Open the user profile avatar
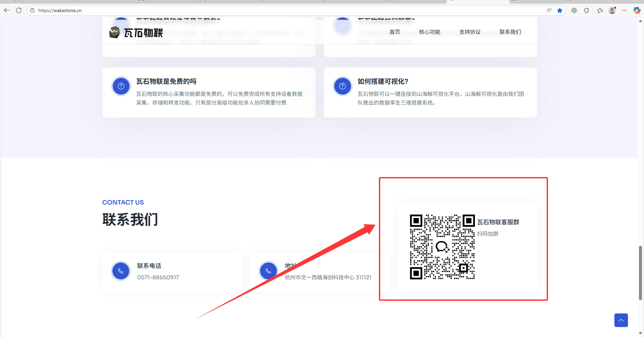Image resolution: width=644 pixels, height=337 pixels. click(x=612, y=10)
